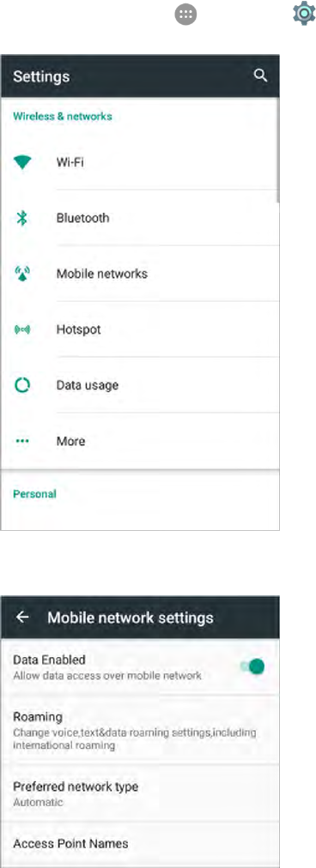Tap the Mobile networks antenna icon
Image resolution: width=316 pixels, height=868 pixels.
click(x=22, y=274)
